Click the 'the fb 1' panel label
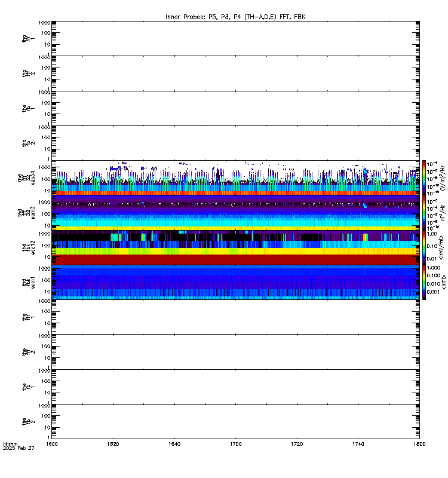 [28, 387]
